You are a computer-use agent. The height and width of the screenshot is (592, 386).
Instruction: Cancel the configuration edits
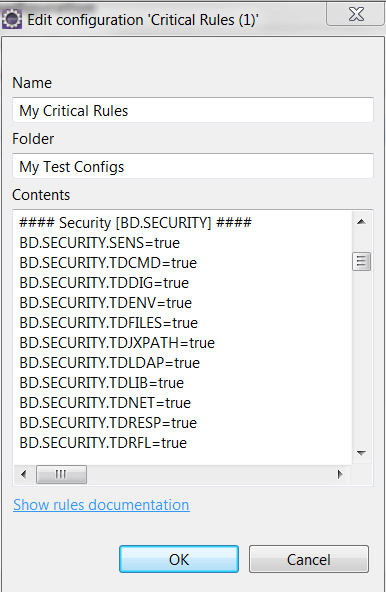point(309,559)
